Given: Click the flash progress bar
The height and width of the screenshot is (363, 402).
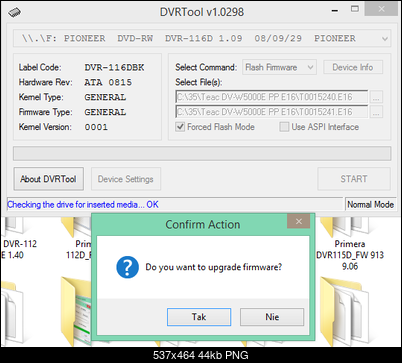Looking at the screenshot, I should pyautogui.click(x=202, y=154).
